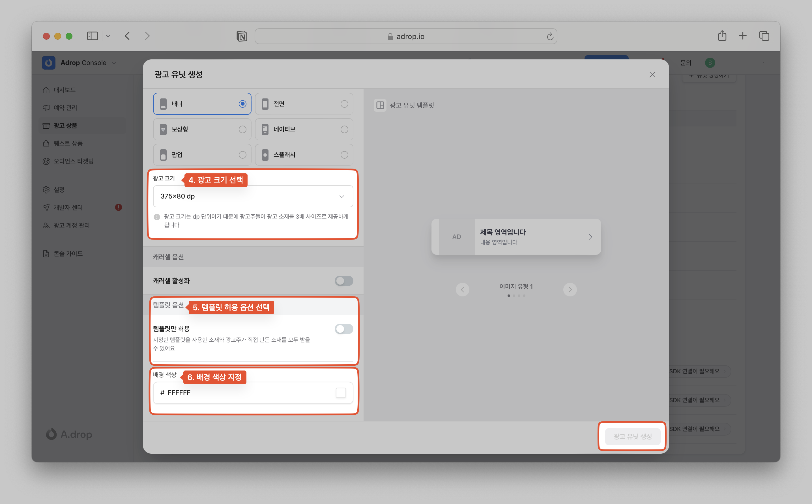The height and width of the screenshot is (504, 812).
Task: Click the 광고 유닛 생성 button
Action: pos(633,436)
